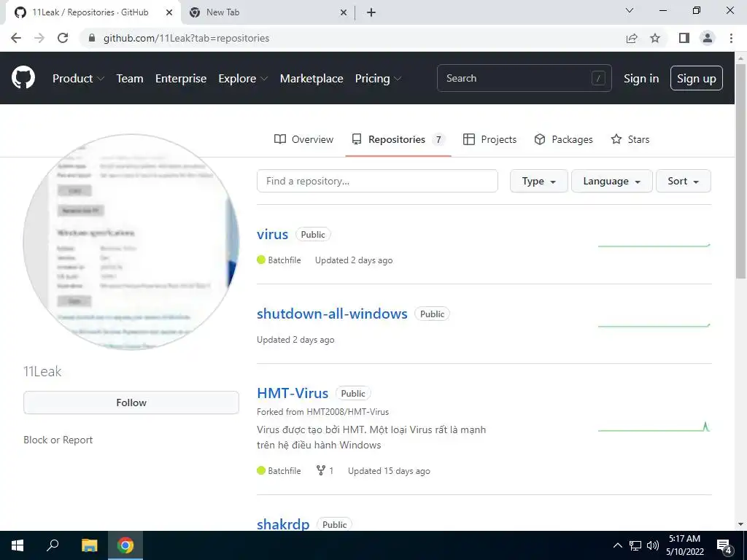
Task: Click the slash shortcut icon in Search box
Action: click(x=598, y=78)
